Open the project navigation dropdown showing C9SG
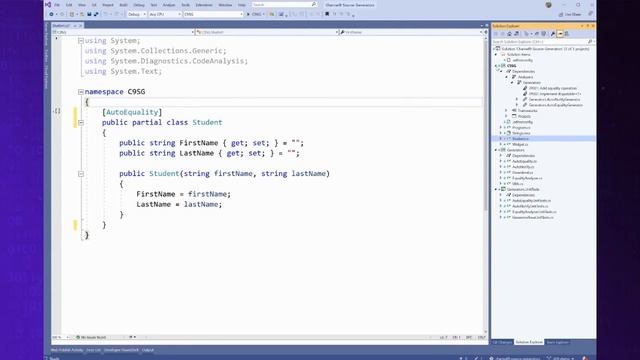The image size is (640, 360). [123, 32]
